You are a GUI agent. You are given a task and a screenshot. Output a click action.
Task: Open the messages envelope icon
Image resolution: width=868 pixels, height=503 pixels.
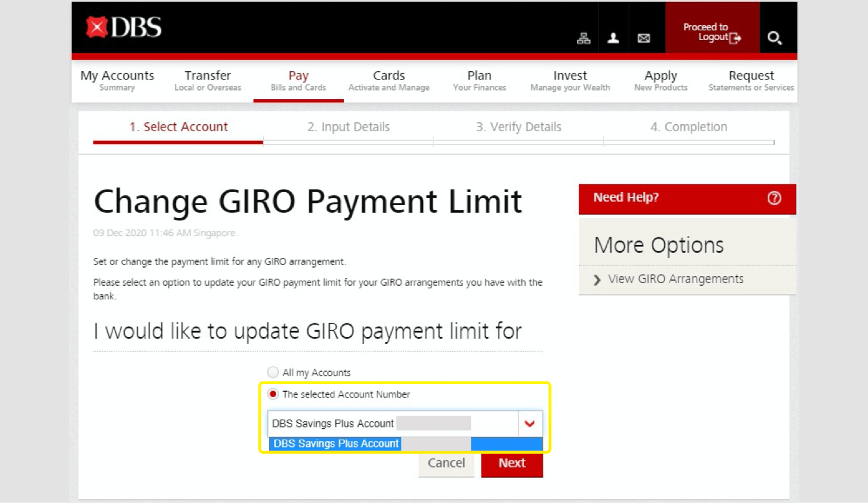[x=644, y=38]
